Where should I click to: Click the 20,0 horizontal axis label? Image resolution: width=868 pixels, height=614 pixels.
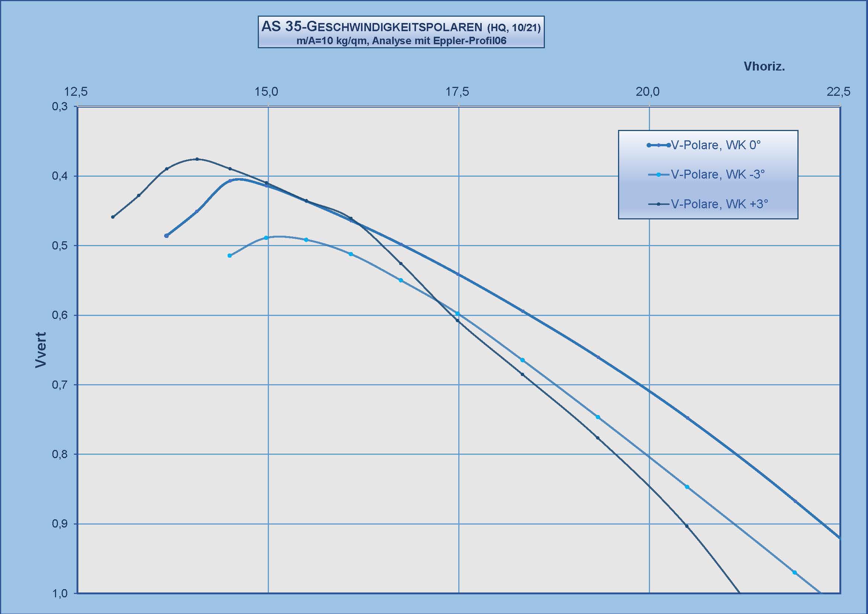tap(647, 92)
